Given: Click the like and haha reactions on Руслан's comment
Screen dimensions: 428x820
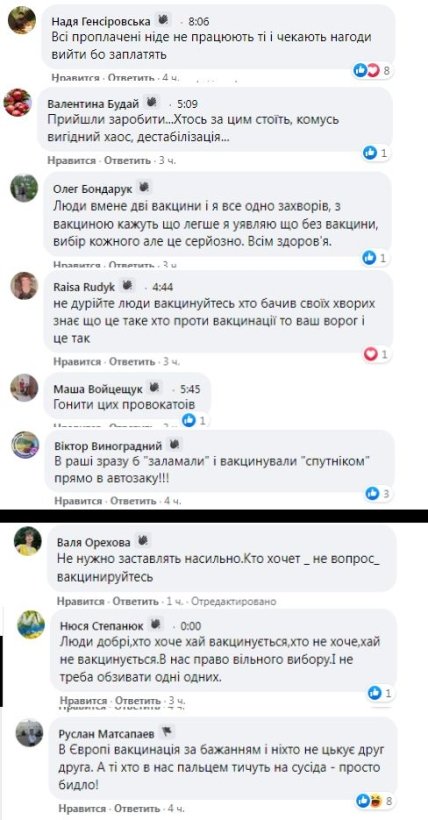Looking at the screenshot, I should pos(369,800).
